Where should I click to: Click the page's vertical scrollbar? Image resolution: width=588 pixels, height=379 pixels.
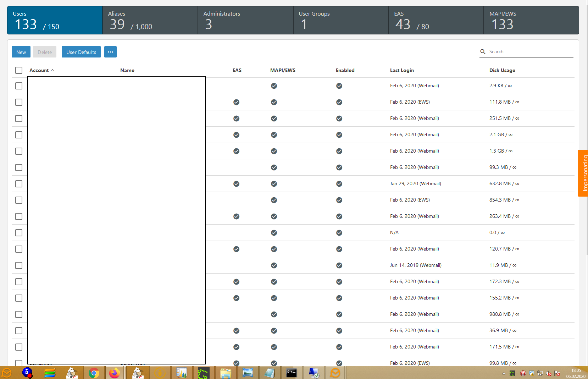586,142
